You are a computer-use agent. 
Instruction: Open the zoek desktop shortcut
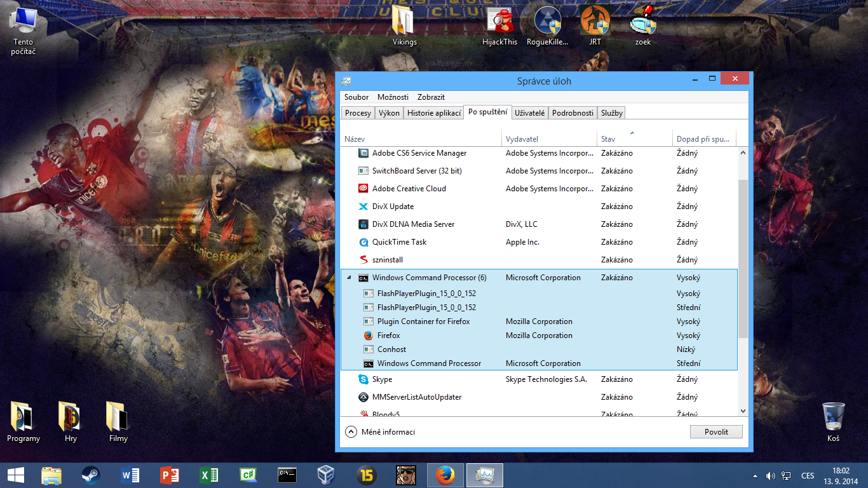[x=643, y=25]
